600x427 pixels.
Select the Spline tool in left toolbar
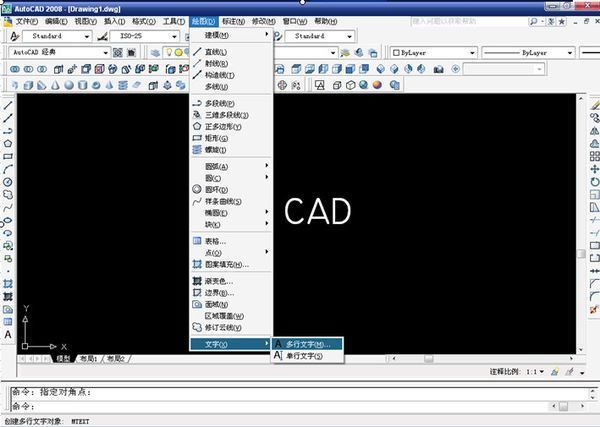coord(8,208)
